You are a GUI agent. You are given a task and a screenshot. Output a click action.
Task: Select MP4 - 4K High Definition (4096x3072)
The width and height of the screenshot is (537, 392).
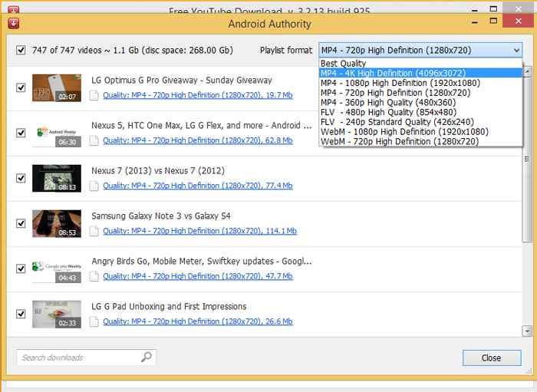[420, 73]
